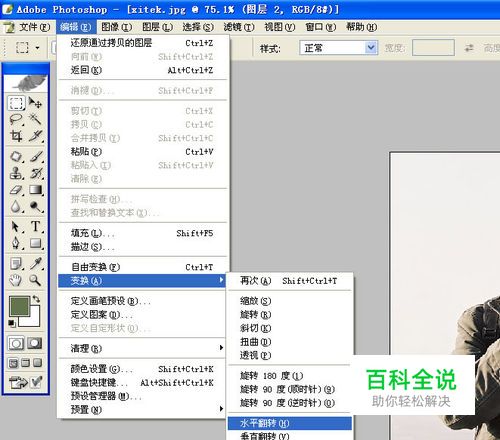Select the Path Selection arrow tool

(x=16, y=227)
